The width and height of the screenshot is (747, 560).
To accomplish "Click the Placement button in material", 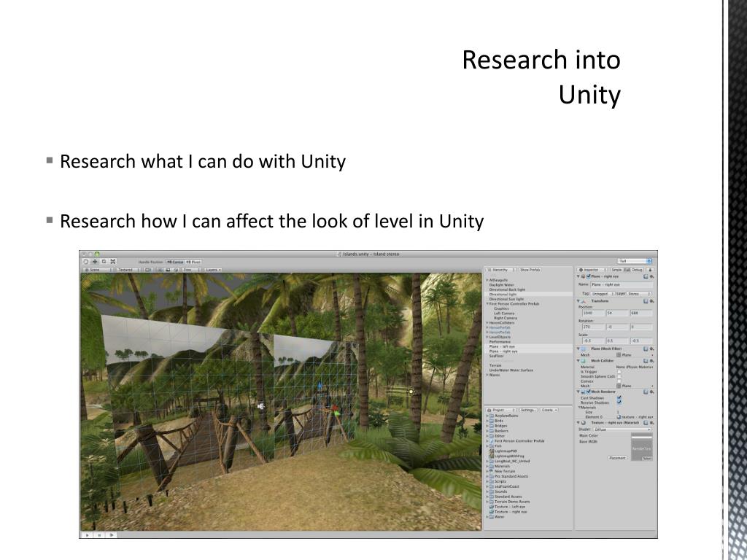I will click(x=617, y=458).
